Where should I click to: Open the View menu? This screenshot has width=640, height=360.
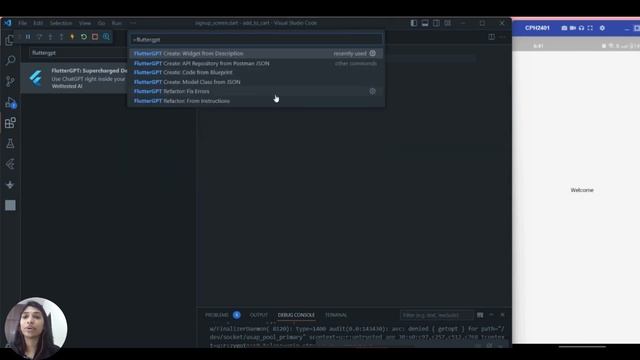[x=85, y=23]
